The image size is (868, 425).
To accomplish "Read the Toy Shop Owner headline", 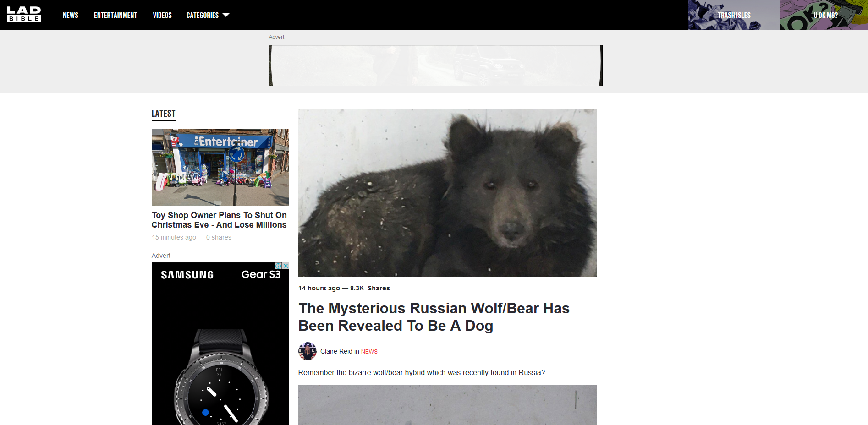I will coord(219,220).
